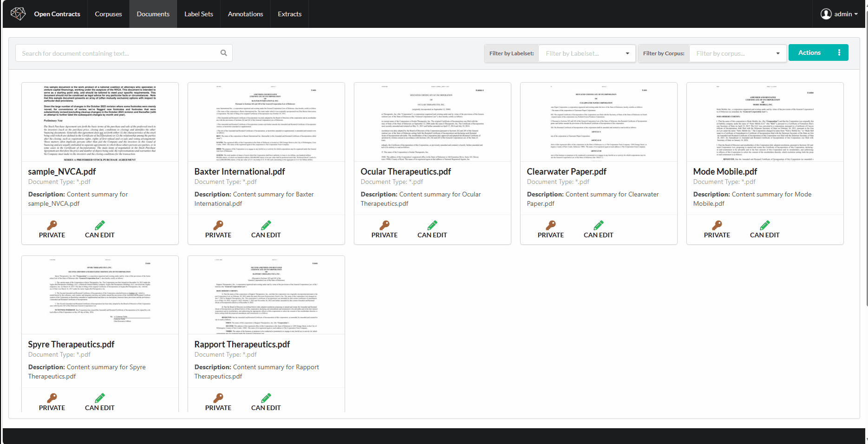
Task: Click the Actions button
Action: pos(818,52)
